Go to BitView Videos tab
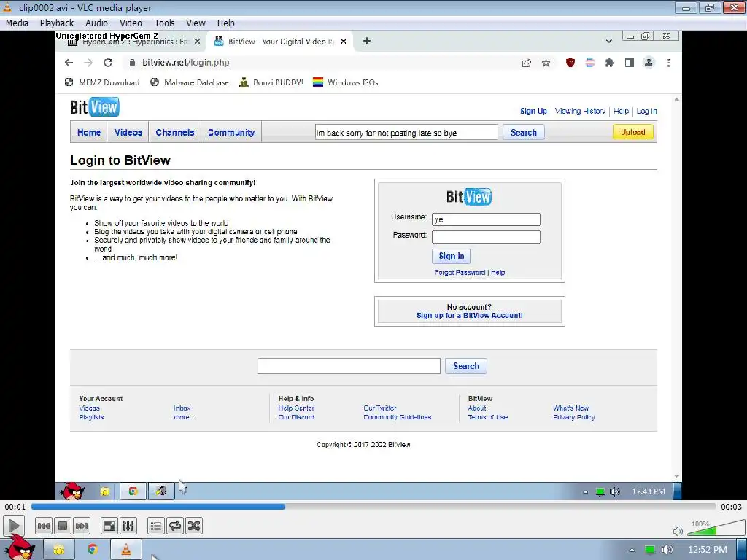 tap(128, 133)
